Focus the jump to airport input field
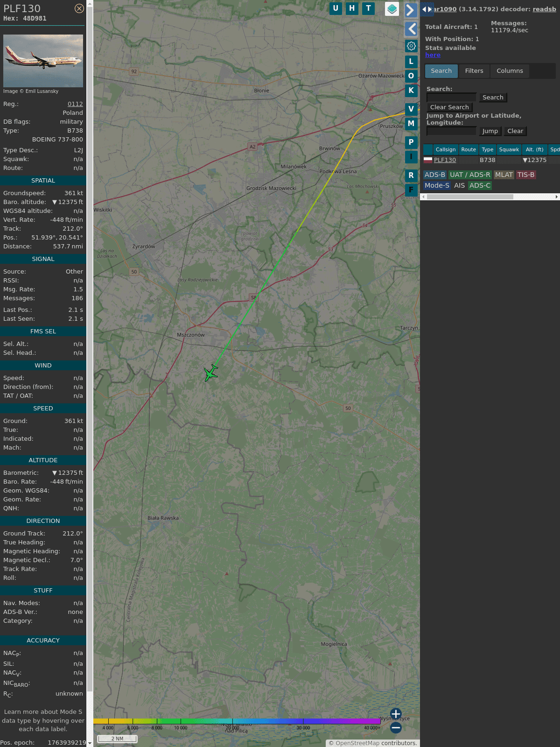This screenshot has width=560, height=747. click(451, 131)
